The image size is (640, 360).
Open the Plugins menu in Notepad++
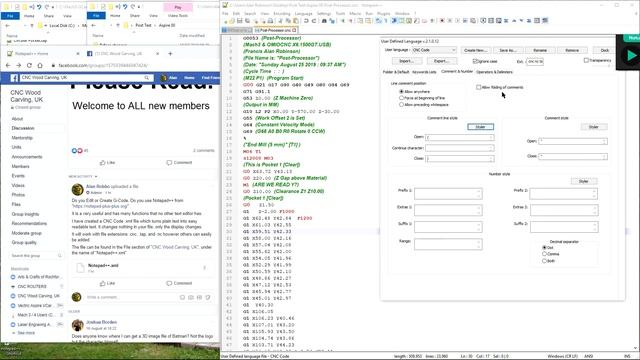point(384,13)
